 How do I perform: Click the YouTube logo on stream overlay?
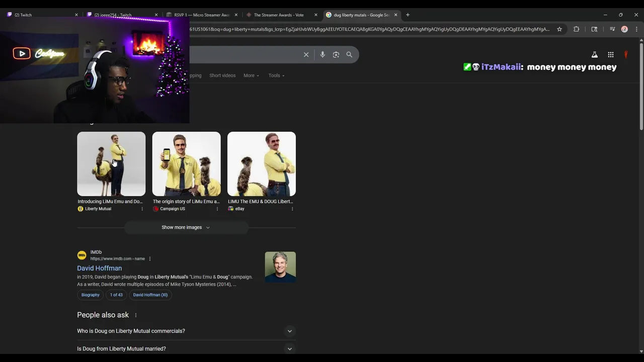click(x=22, y=53)
